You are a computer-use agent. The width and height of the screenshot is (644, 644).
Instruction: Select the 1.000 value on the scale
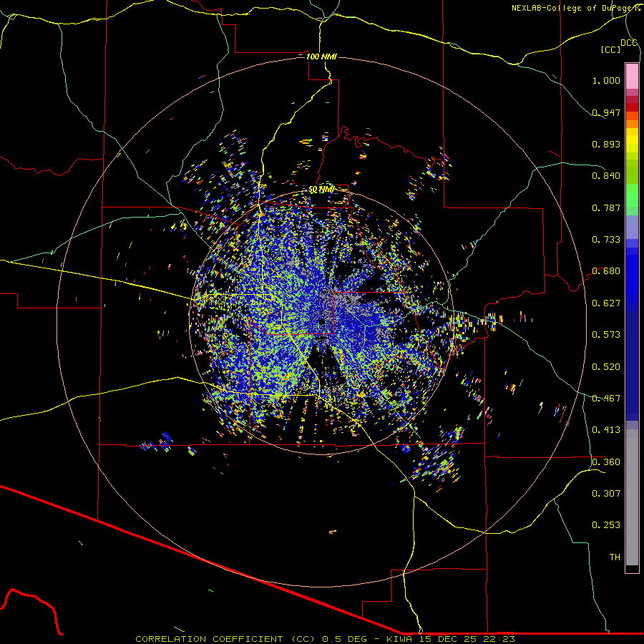click(x=606, y=80)
